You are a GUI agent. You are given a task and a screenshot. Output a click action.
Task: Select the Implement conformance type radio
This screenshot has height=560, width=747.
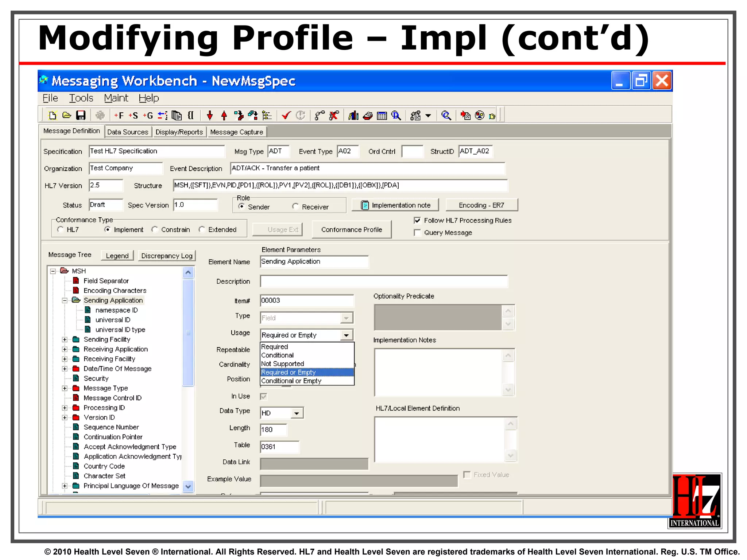[x=107, y=229]
